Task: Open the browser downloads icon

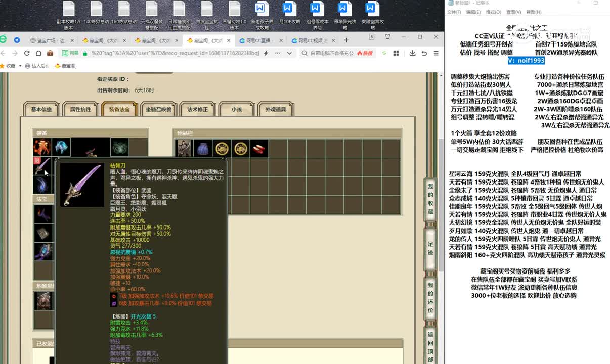Action: pos(412,53)
